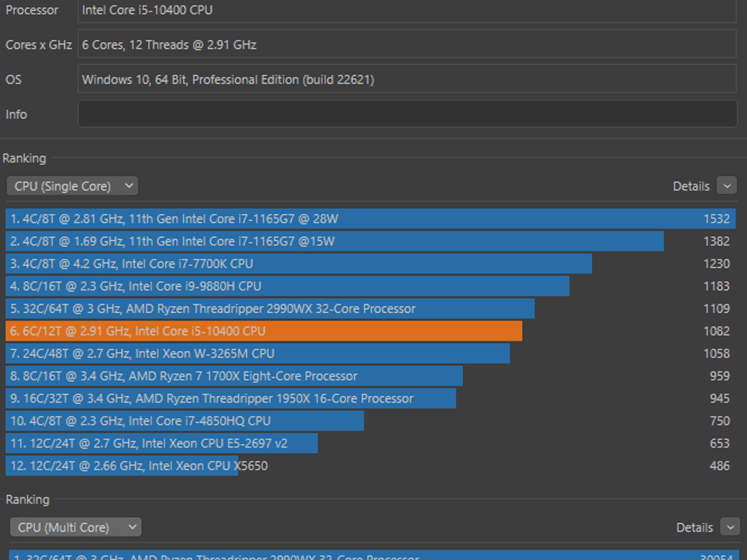The image size is (747, 560).
Task: Expand Details arrow for Single Core ranking
Action: pos(727,186)
